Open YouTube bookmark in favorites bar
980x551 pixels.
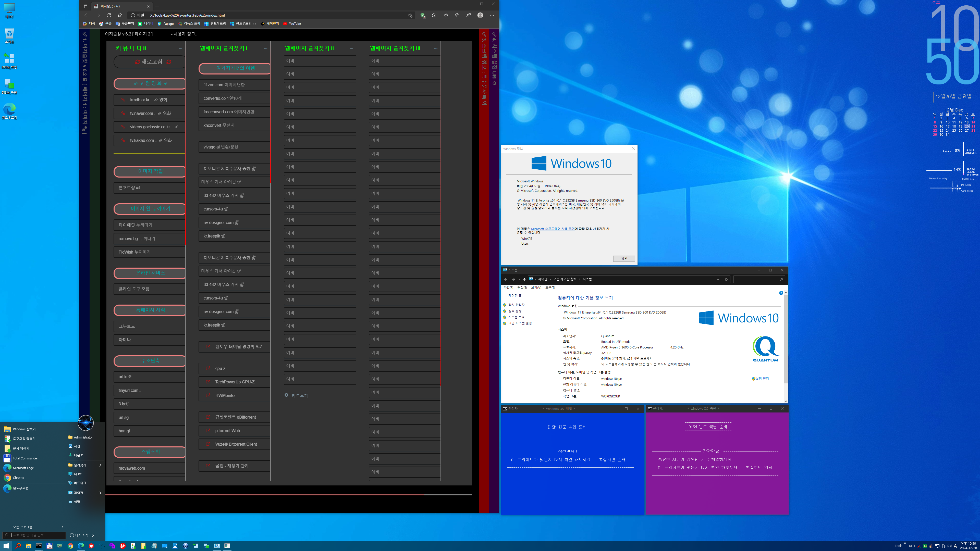point(292,23)
